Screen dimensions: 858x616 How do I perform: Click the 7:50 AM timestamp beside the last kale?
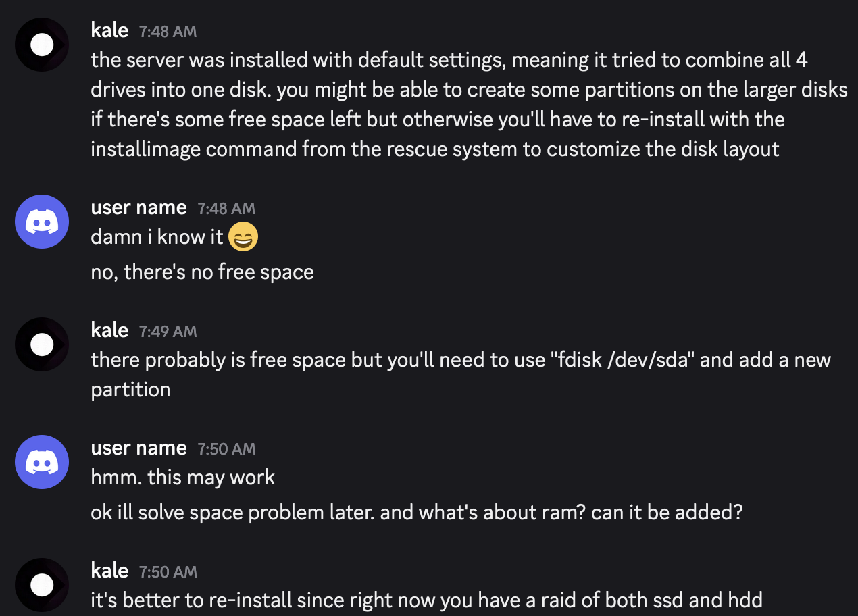(x=168, y=572)
